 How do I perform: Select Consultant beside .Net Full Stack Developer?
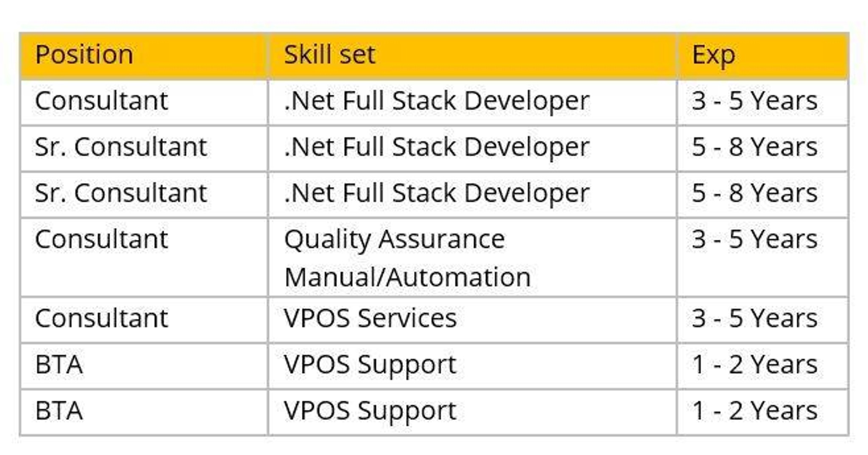coord(102,101)
